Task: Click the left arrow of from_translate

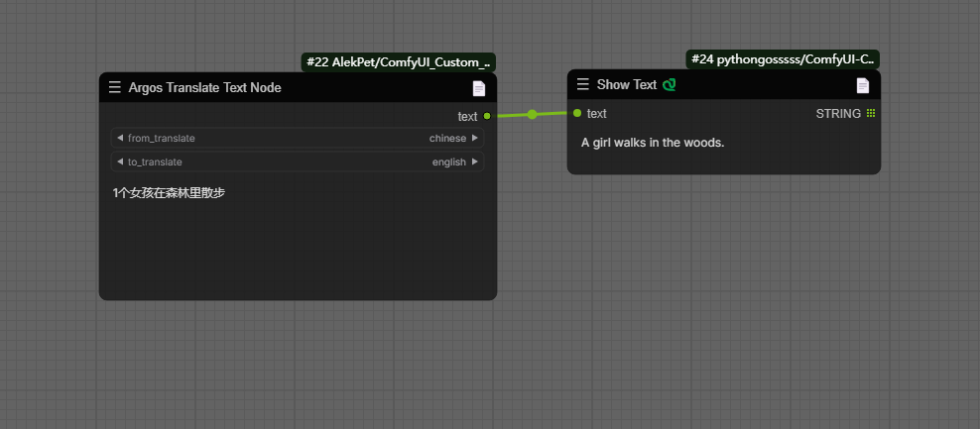Action: [120, 138]
